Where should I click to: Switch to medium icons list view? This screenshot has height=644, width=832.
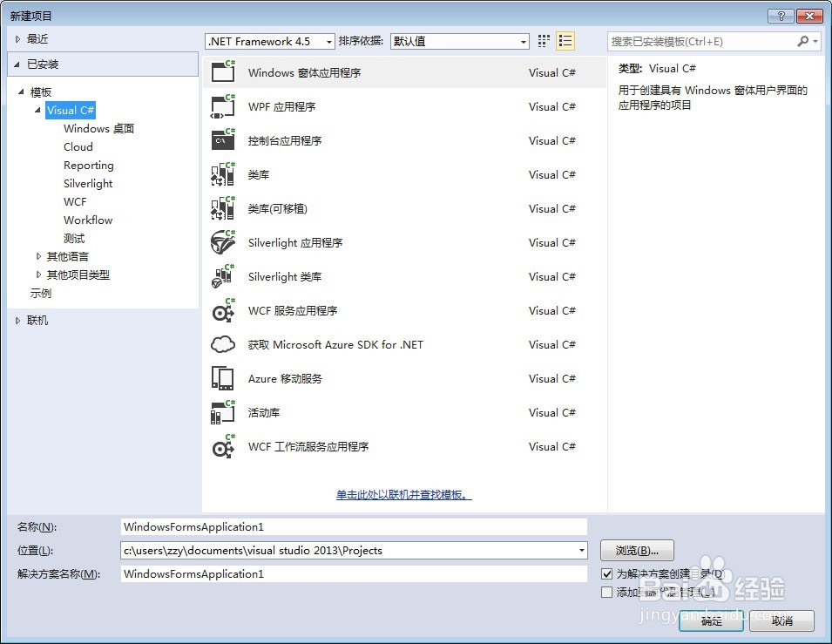[565, 42]
